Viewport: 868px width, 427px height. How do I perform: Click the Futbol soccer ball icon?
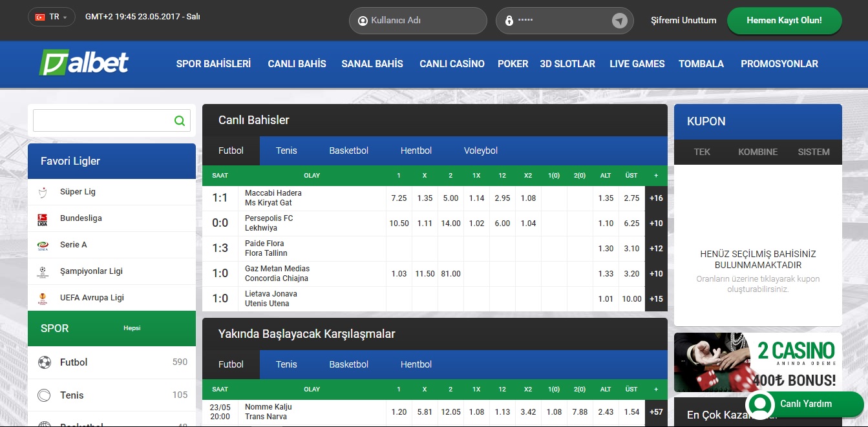44,362
